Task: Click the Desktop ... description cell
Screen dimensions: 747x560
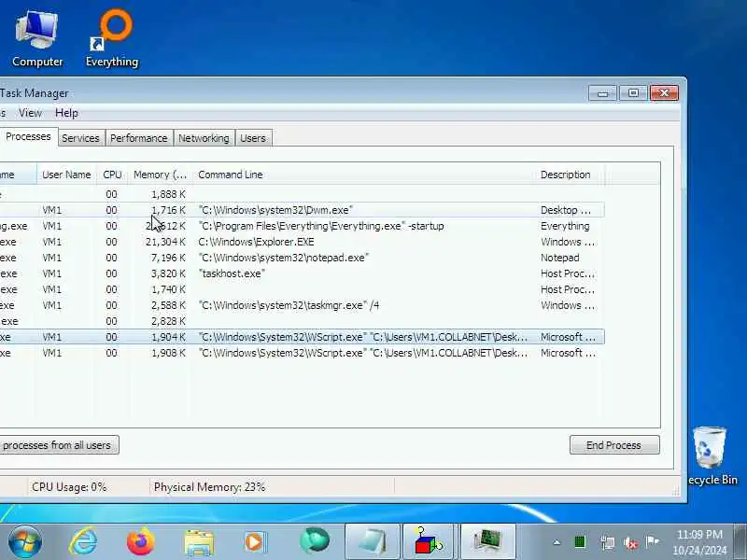Action: click(566, 210)
